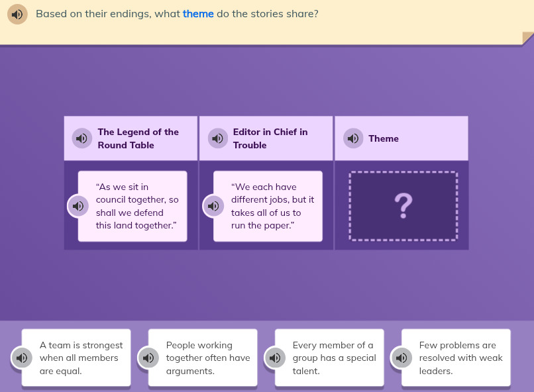Click the Round Table quote card
534x392 pixels.
pyautogui.click(x=137, y=206)
